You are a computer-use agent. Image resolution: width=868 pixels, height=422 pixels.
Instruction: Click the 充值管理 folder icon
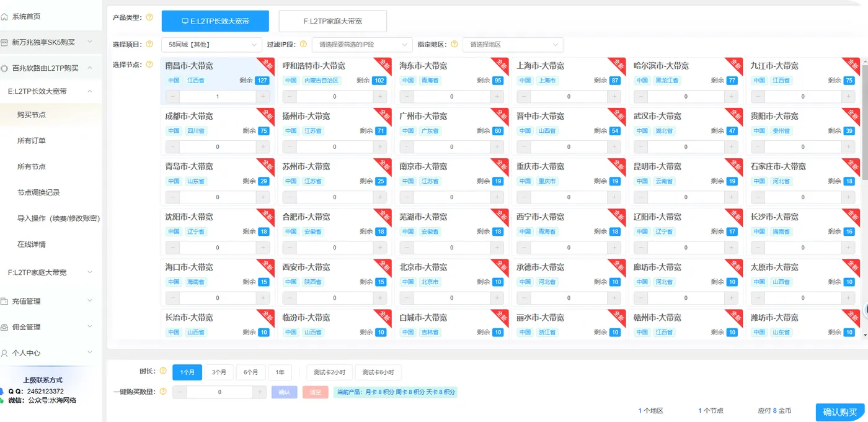[6, 301]
